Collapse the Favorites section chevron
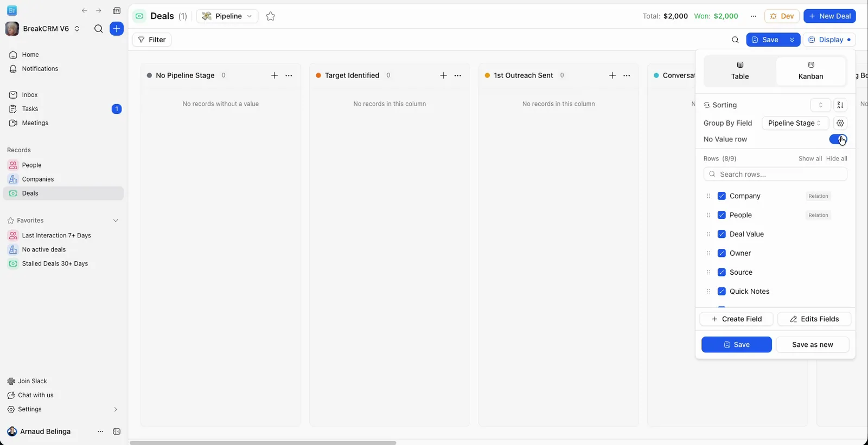Screen dimensions: 868x445 (x=116, y=221)
